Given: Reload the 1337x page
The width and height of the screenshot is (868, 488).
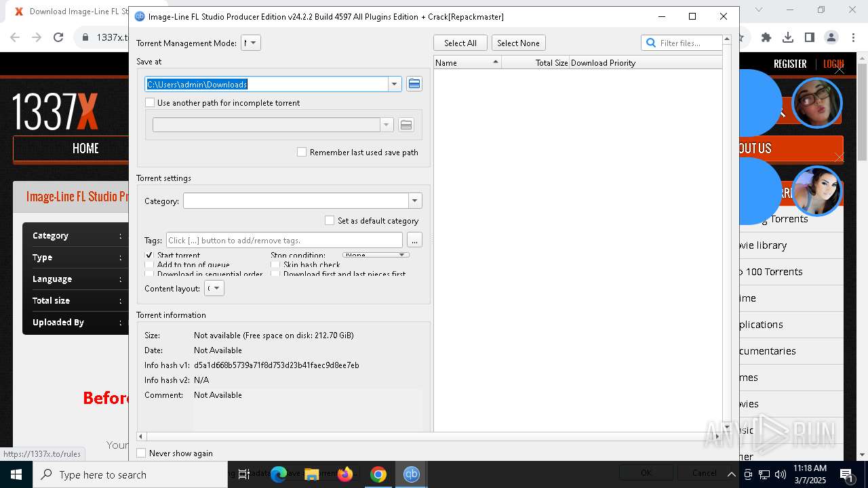Looking at the screenshot, I should (x=58, y=37).
